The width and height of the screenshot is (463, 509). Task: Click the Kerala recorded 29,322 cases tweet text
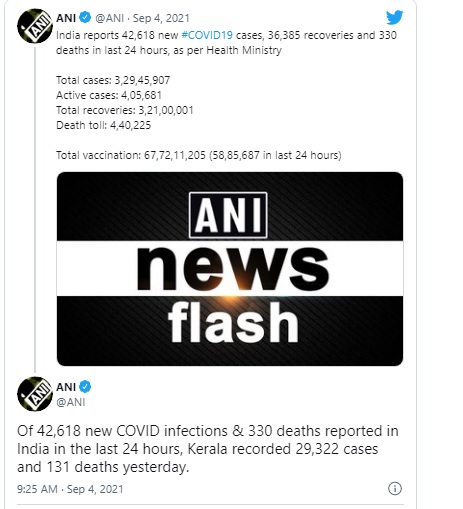pos(208,449)
